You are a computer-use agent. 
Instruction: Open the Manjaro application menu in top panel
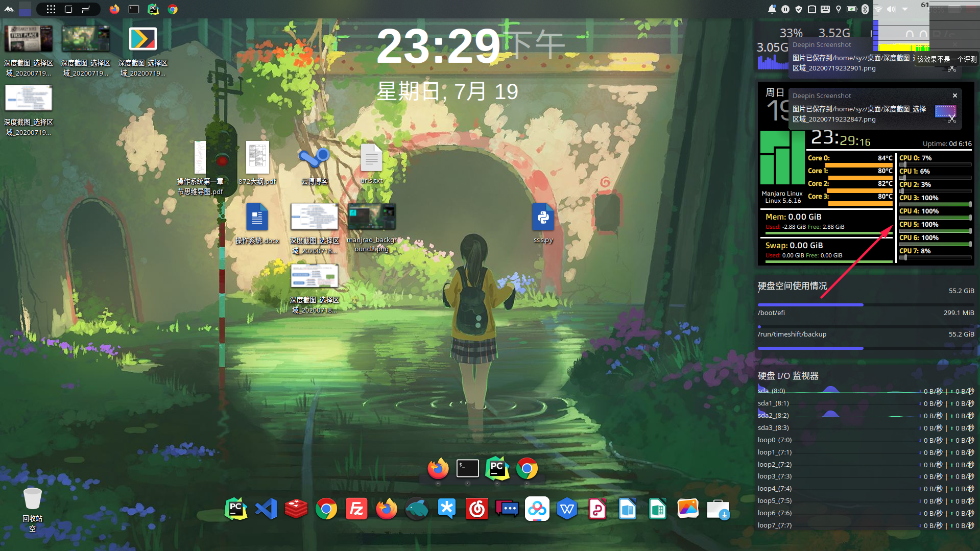[x=9, y=9]
